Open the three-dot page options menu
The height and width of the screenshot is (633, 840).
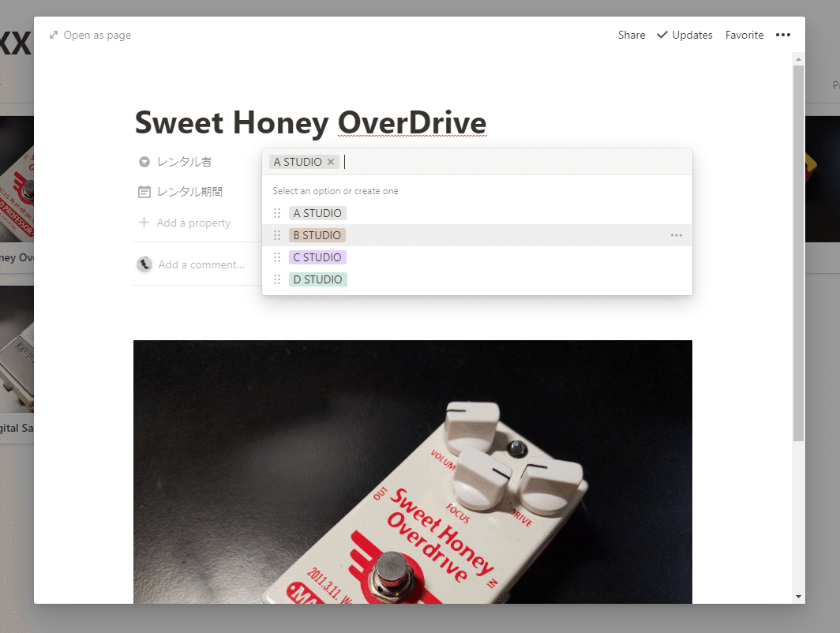(782, 35)
